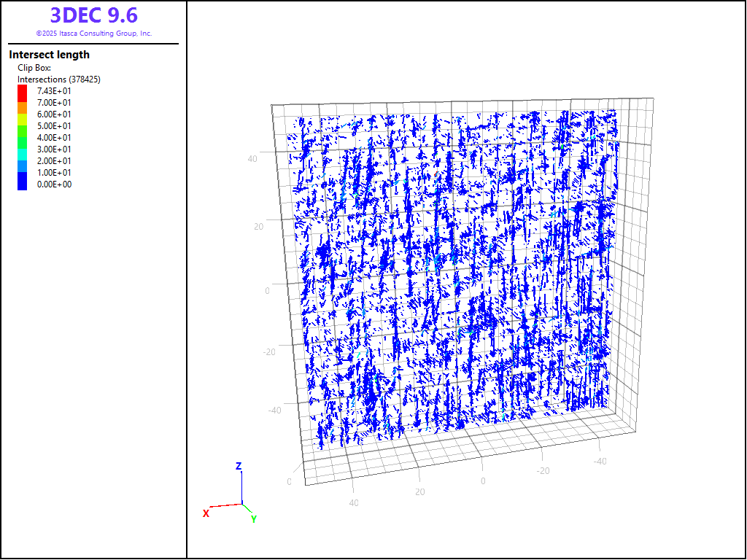Click the 3DEC 9.6 title
The width and height of the screenshot is (747, 560).
tap(93, 15)
